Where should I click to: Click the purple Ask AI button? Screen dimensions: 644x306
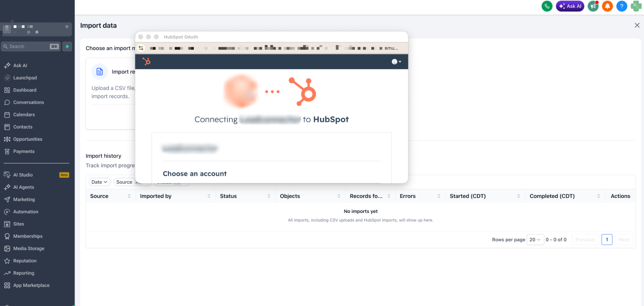[x=570, y=6]
